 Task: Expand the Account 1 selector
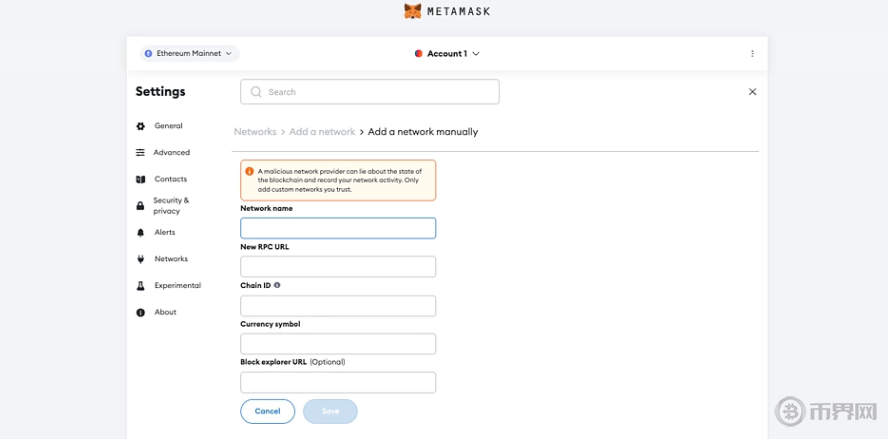click(447, 54)
